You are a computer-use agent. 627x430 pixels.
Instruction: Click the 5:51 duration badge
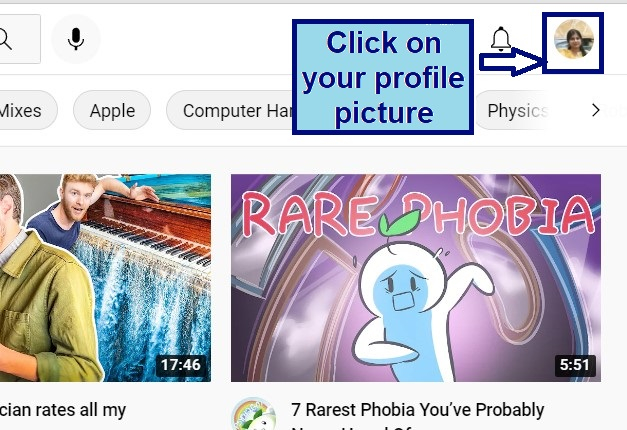click(574, 365)
